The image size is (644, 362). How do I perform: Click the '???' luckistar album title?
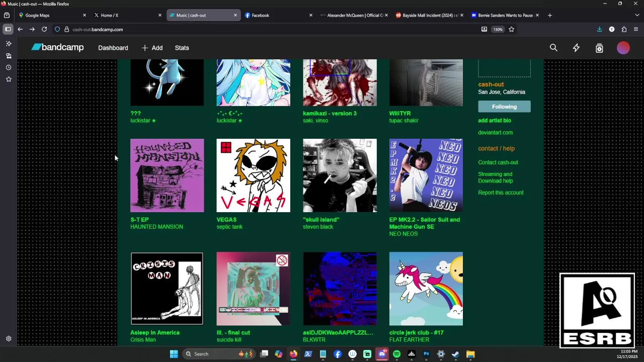click(135, 114)
